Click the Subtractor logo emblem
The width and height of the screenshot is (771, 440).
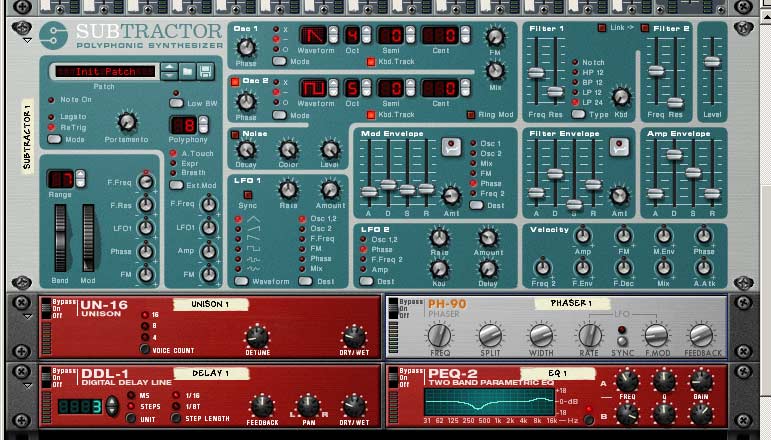pos(53,35)
